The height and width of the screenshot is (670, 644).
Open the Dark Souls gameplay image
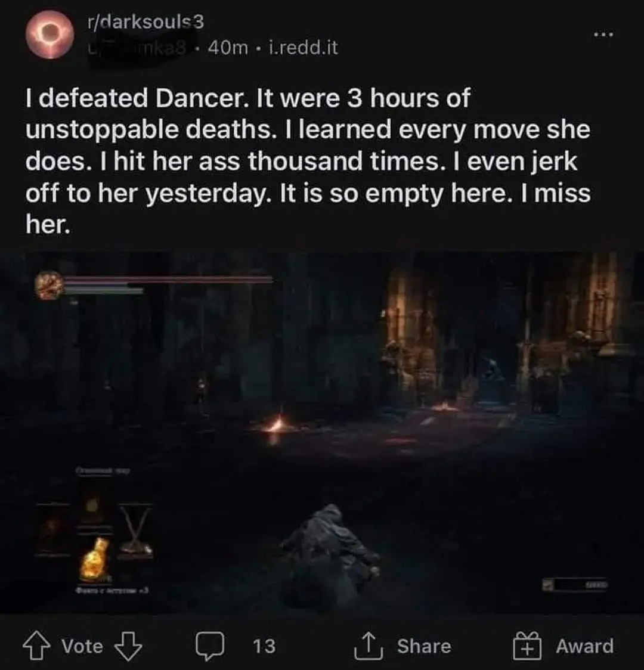(322, 433)
